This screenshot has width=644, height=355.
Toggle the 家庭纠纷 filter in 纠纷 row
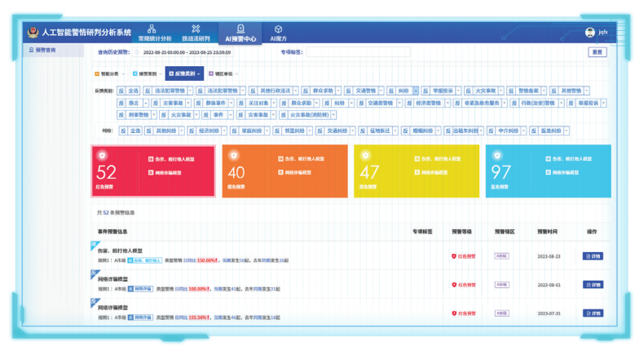pyautogui.click(x=253, y=131)
